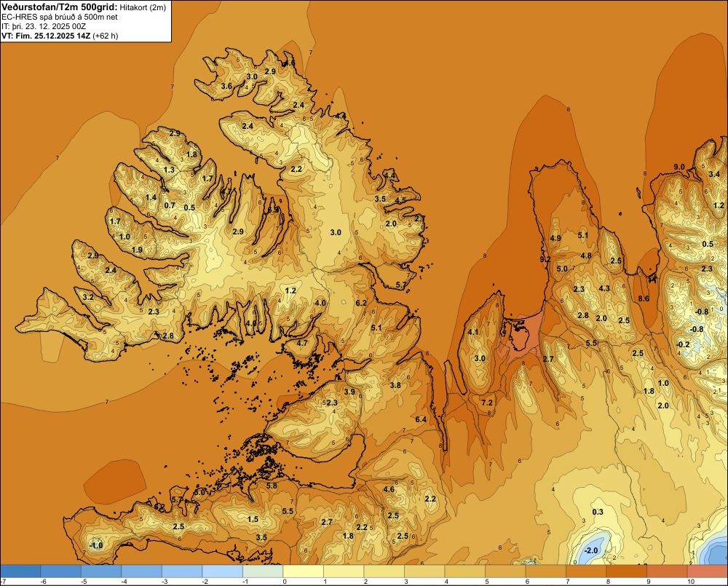The height and width of the screenshot is (586, 728).
Task: Click the 4.8 temperature value on map
Action: (586, 256)
